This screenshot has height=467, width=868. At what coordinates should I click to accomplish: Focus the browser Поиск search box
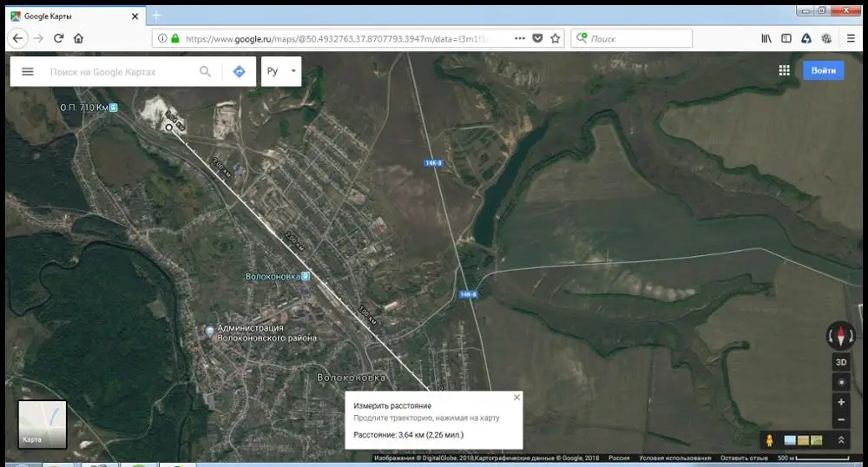(632, 39)
